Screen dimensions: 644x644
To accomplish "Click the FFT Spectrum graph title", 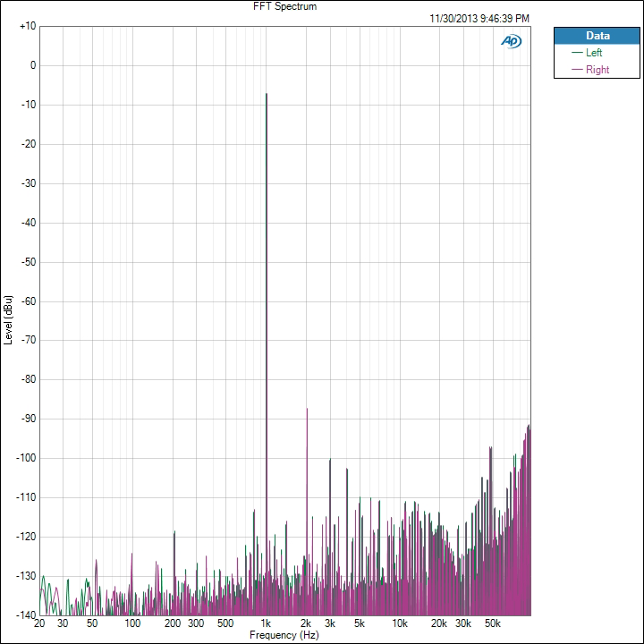I will 285,6.
